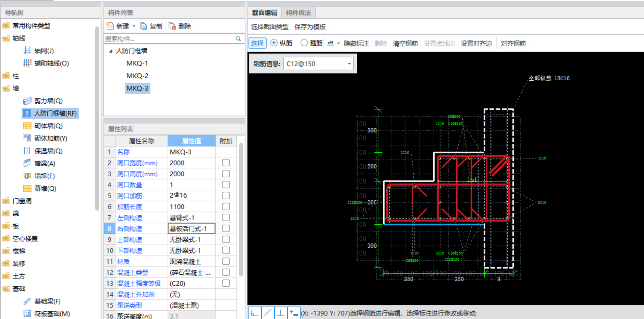Check 附加 box for 加筋长度 row
Screen dimensions: 644x319
pyautogui.click(x=226, y=207)
